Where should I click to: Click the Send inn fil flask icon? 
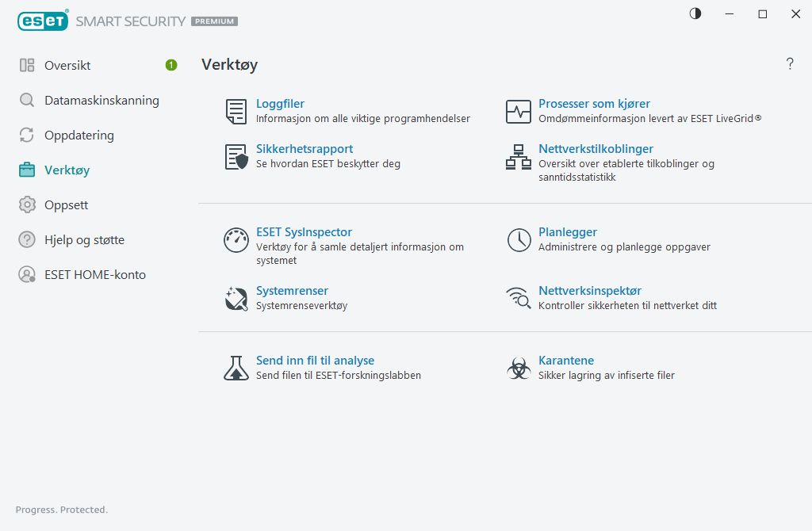(236, 368)
